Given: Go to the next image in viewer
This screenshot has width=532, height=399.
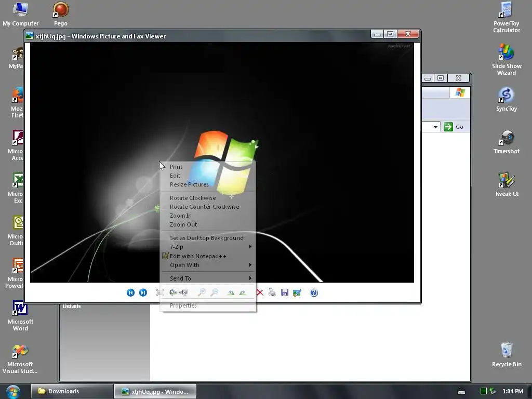Looking at the screenshot, I should 143,292.
